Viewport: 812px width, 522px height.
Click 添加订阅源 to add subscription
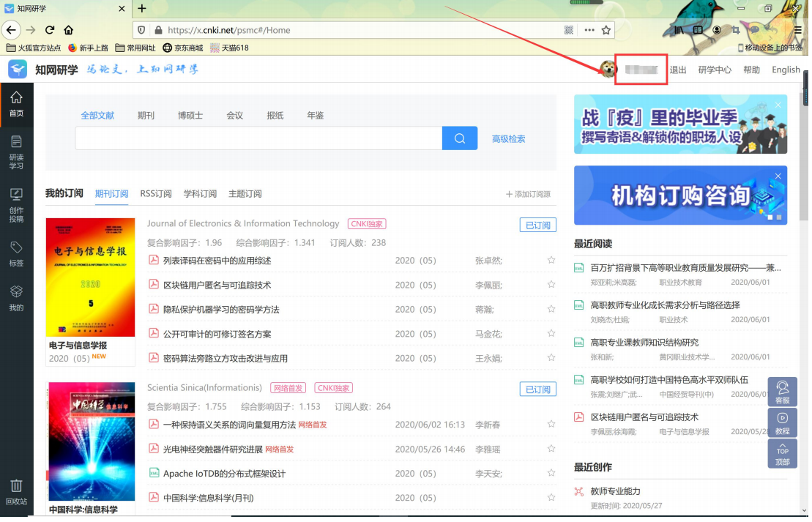[x=528, y=194]
